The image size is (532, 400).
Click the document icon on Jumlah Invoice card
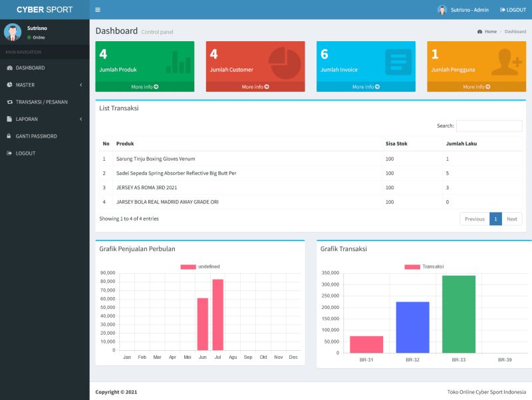pos(398,62)
